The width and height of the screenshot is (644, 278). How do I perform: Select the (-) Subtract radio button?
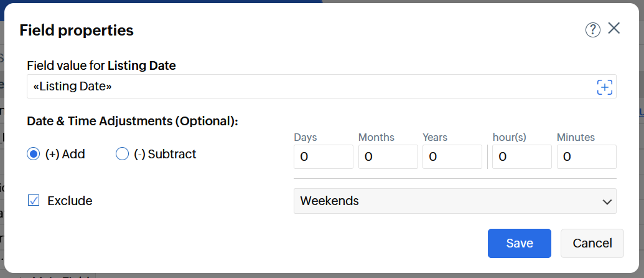122,155
